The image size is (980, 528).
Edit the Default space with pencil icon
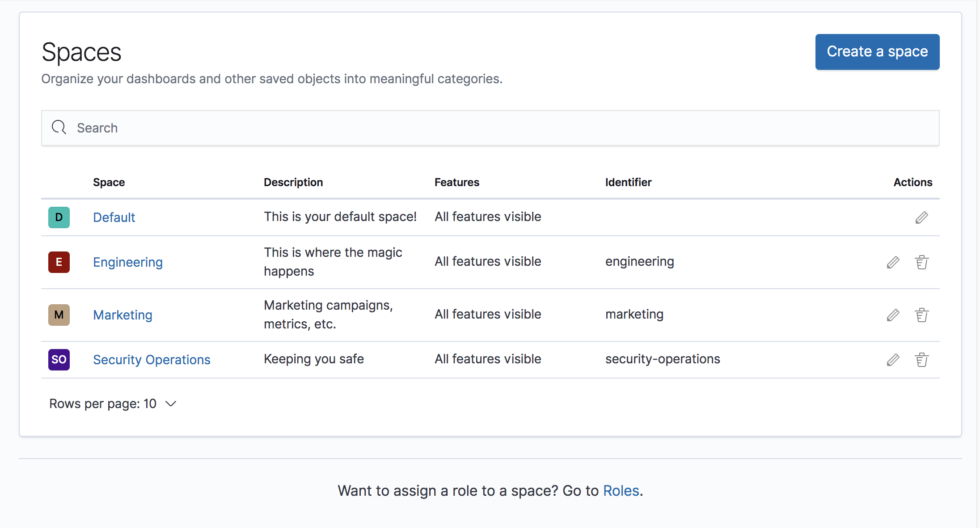coord(921,217)
